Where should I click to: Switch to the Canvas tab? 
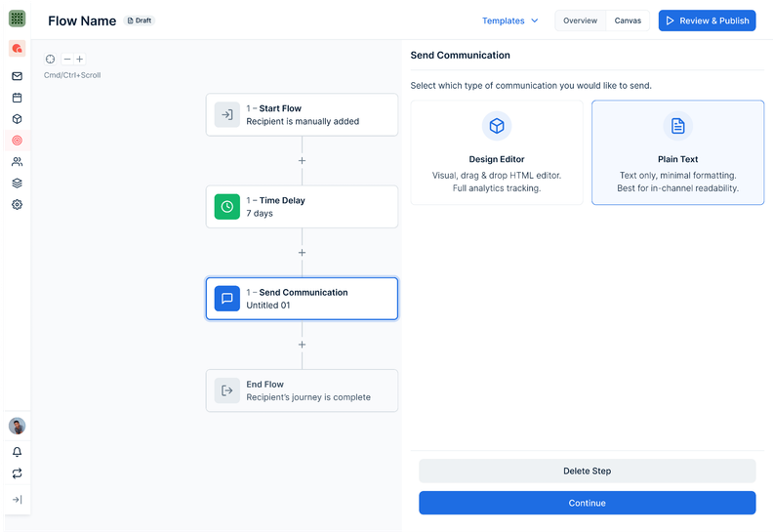point(628,20)
